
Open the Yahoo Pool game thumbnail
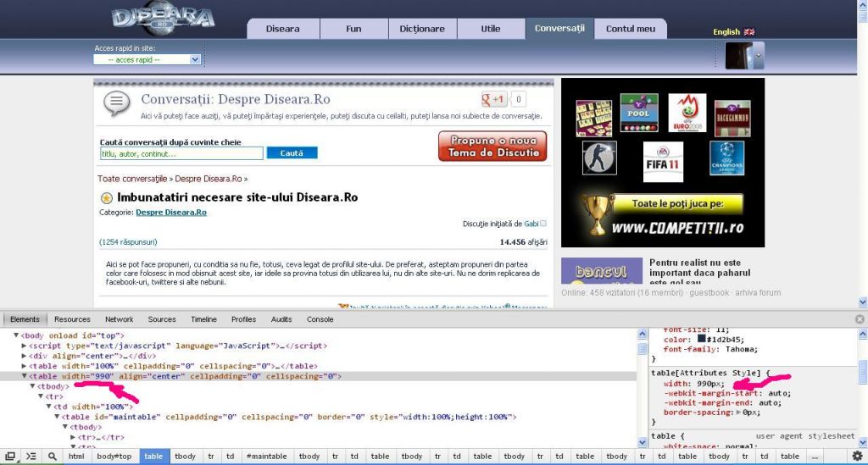pos(639,113)
